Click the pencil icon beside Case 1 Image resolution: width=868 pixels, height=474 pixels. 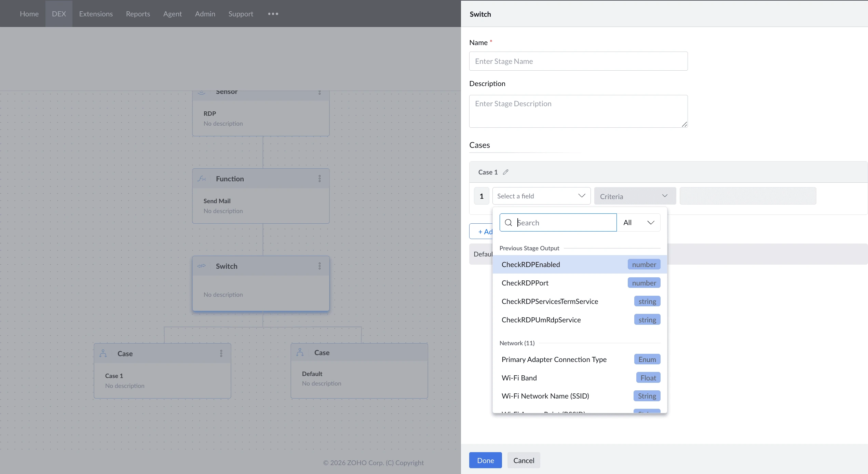click(506, 172)
